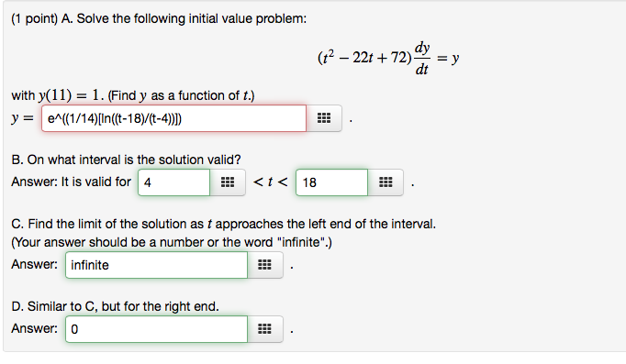
Task: Open equation editor beside part D answer 0
Action: 264,329
